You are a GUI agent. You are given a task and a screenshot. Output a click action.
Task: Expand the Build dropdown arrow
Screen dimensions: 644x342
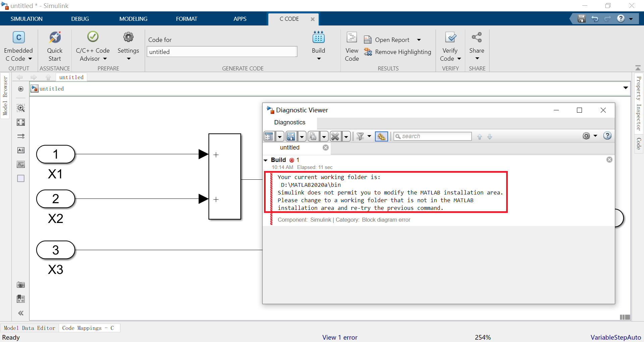(x=319, y=59)
